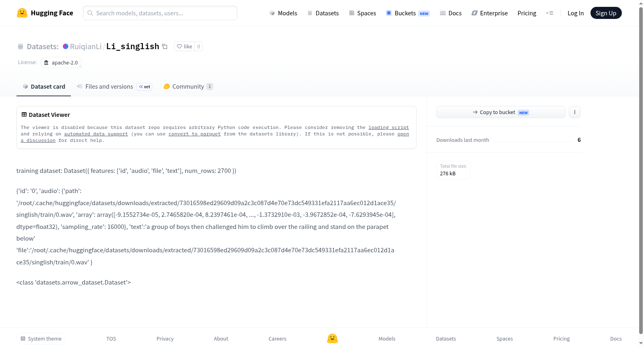
Task: Click the footer Hugging Face emoji icon
Action: click(332, 339)
